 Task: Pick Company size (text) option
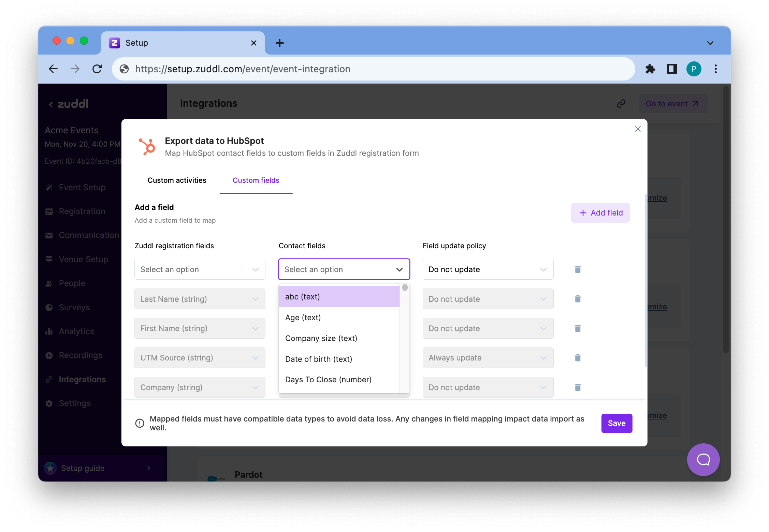(321, 338)
